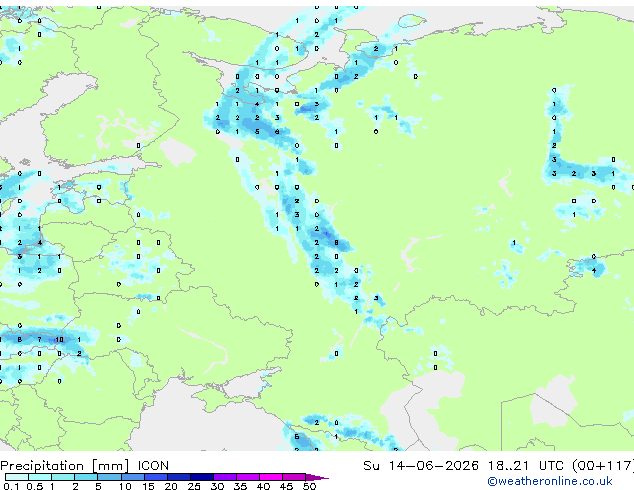Select the legend swatch between 40 and 45
634x490 pixels.
click(x=271, y=477)
